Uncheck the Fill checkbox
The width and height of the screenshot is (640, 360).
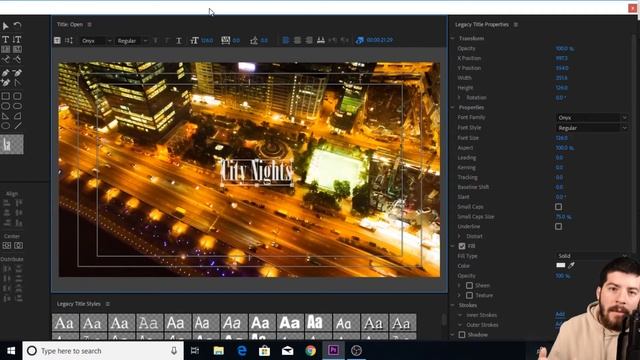[x=462, y=246]
